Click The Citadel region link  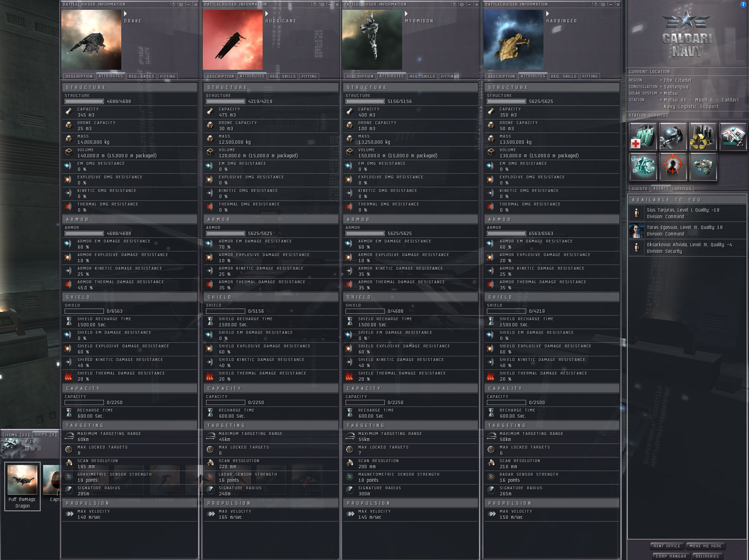click(x=677, y=81)
